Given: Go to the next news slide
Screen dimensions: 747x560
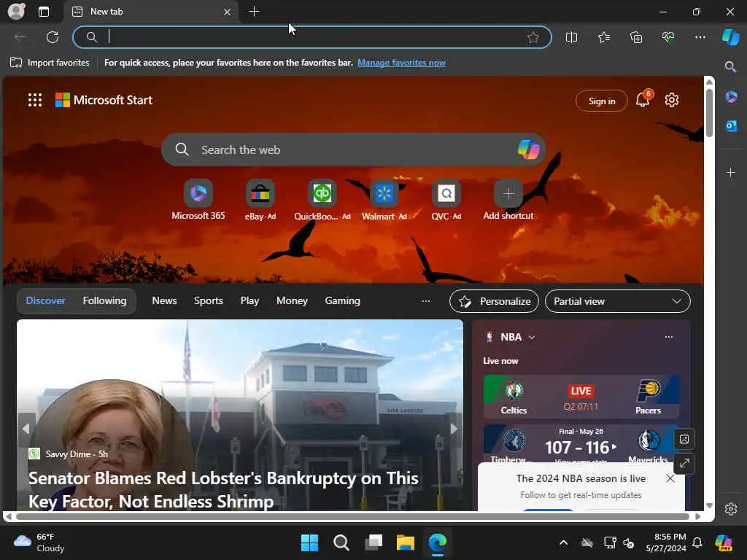Looking at the screenshot, I should point(454,429).
